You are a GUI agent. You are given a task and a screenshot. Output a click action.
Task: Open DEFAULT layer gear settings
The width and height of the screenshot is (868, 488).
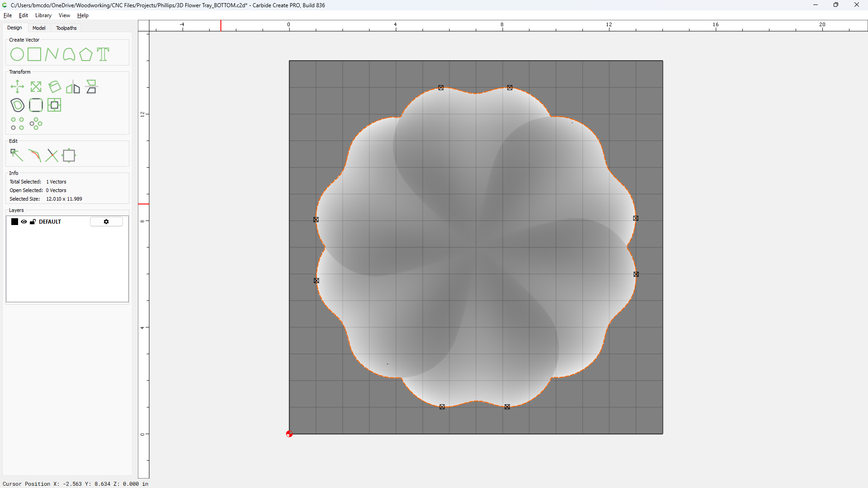click(x=106, y=222)
